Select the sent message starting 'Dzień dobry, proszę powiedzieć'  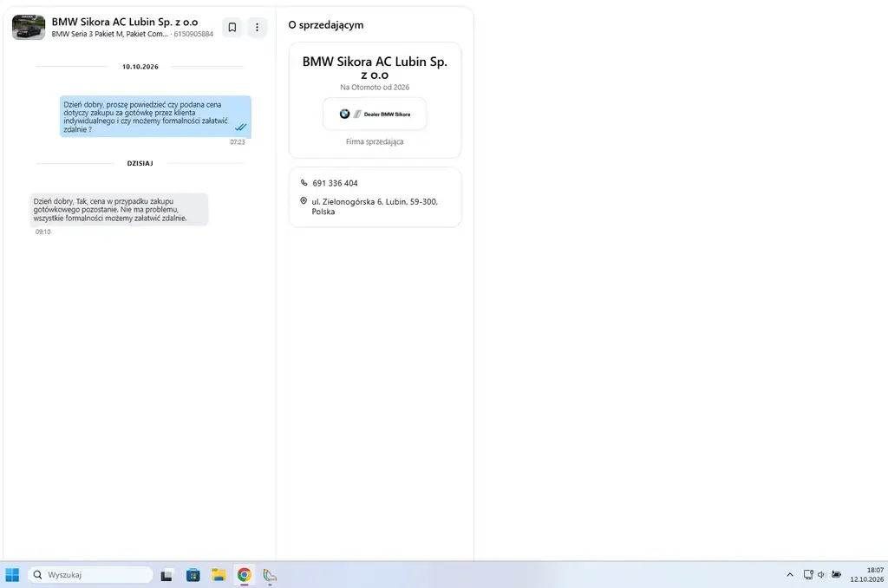pyautogui.click(x=156, y=117)
